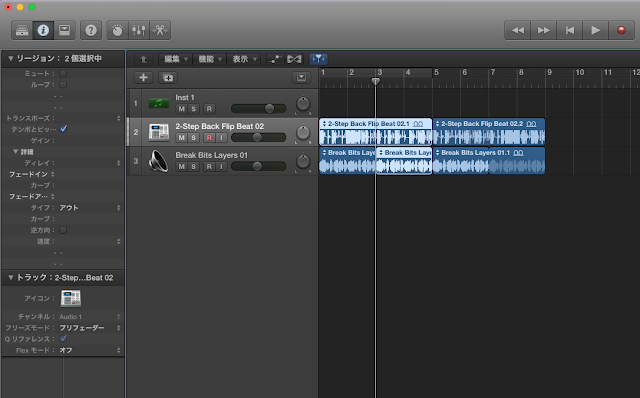Open Smart Controls knob button
640x398 pixels.
(117, 30)
